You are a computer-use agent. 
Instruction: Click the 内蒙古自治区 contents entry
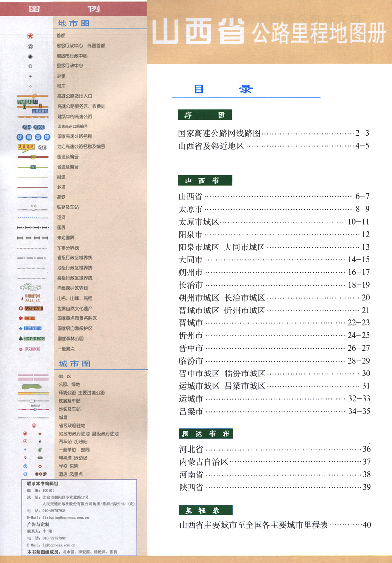275,462
